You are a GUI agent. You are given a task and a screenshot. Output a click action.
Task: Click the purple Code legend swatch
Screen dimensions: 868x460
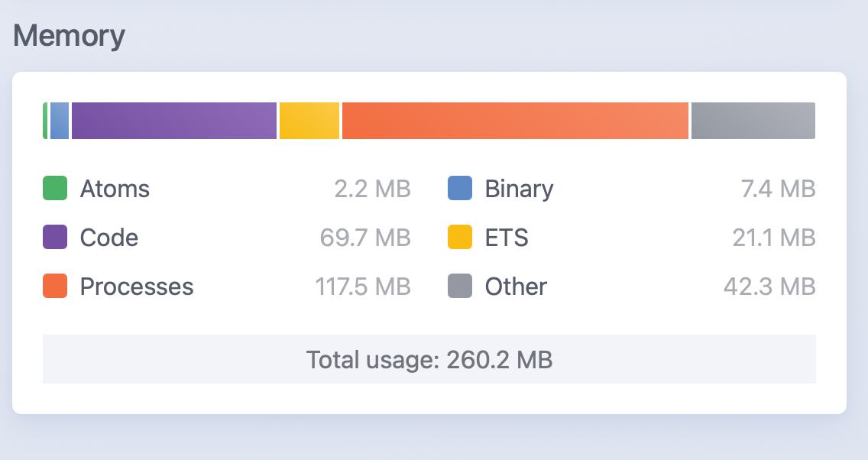[55, 237]
